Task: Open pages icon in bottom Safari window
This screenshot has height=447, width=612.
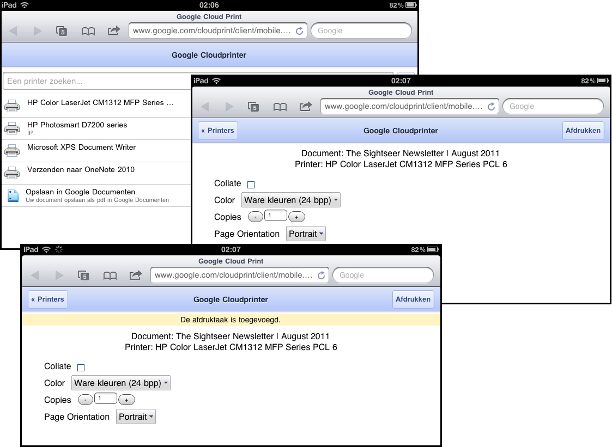Action: point(84,276)
